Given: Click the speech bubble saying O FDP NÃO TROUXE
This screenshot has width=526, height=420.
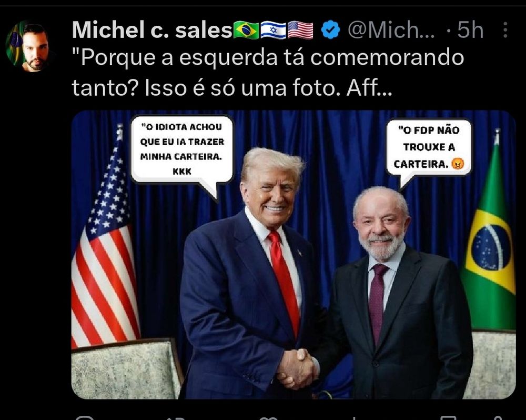Looking at the screenshot, I should 429,147.
